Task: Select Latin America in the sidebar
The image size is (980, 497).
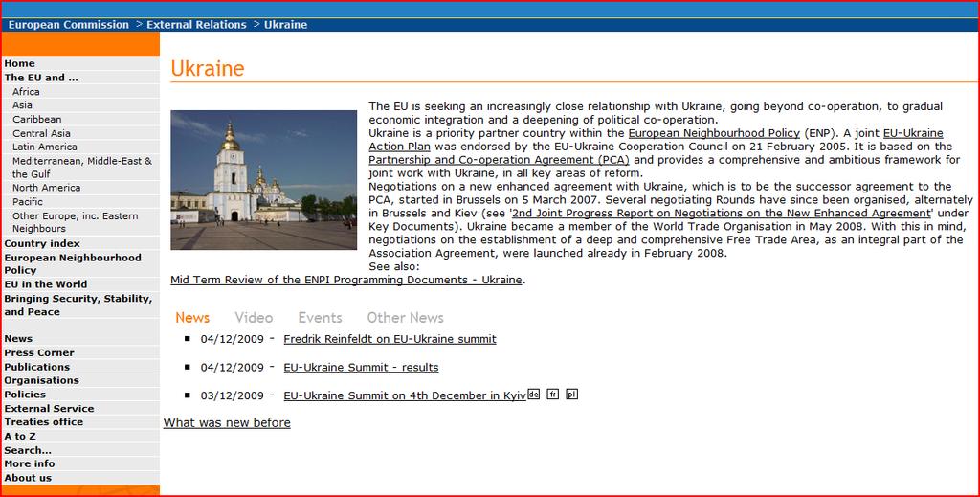Action: coord(45,147)
